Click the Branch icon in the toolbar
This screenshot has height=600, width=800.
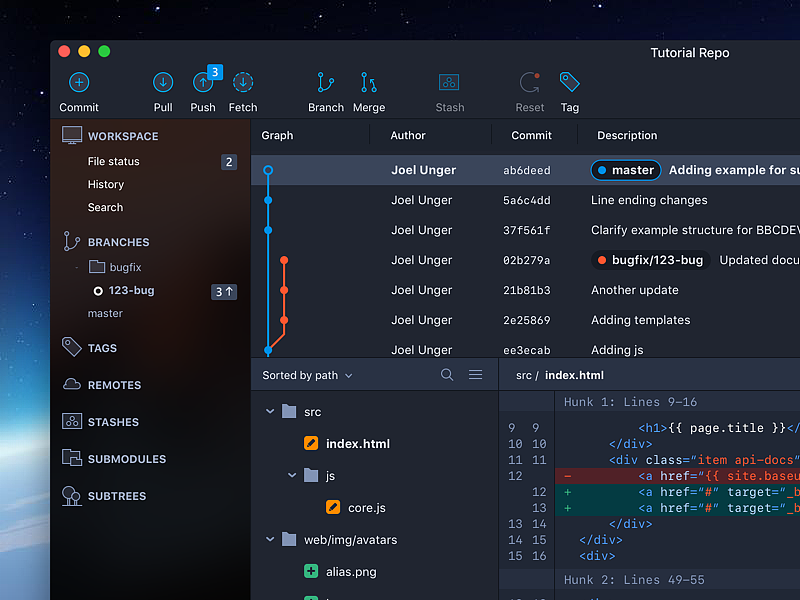point(326,84)
